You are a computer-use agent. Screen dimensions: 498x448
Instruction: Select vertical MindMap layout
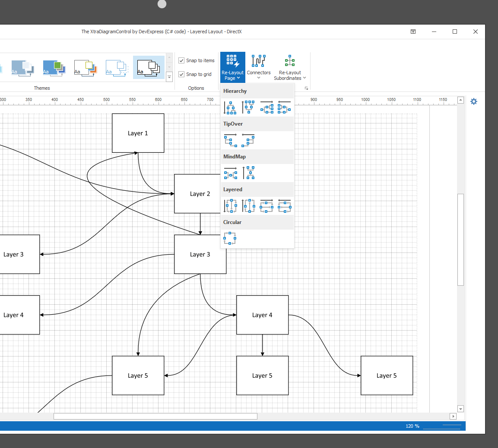point(248,173)
